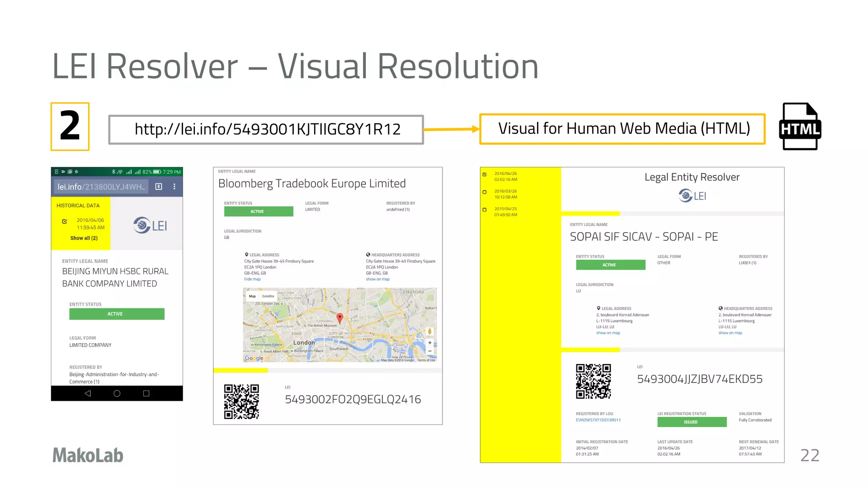
Task: Toggle the 2016/04/06 historical data checkbox
Action: pyautogui.click(x=65, y=221)
